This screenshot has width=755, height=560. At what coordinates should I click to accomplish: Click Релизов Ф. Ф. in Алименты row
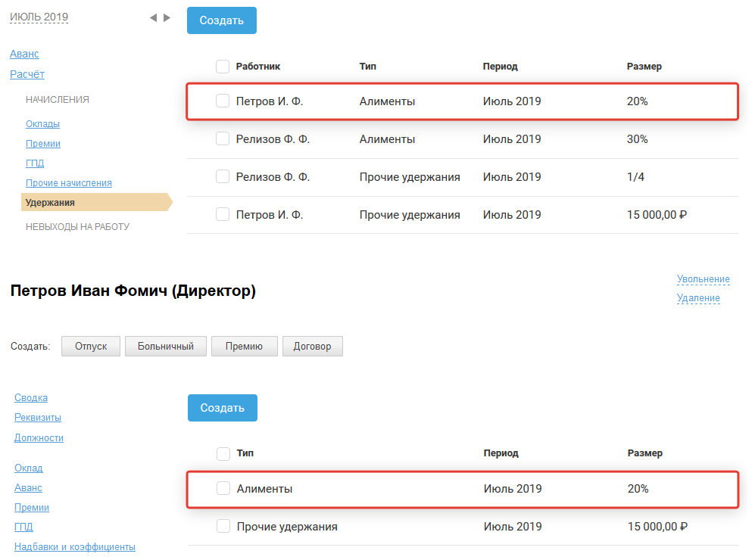click(273, 139)
